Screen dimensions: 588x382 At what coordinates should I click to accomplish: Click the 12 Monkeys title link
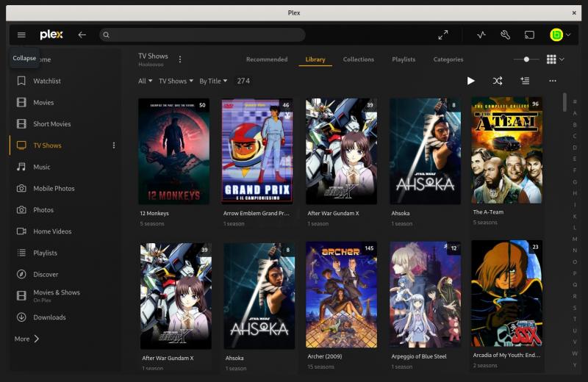click(154, 213)
